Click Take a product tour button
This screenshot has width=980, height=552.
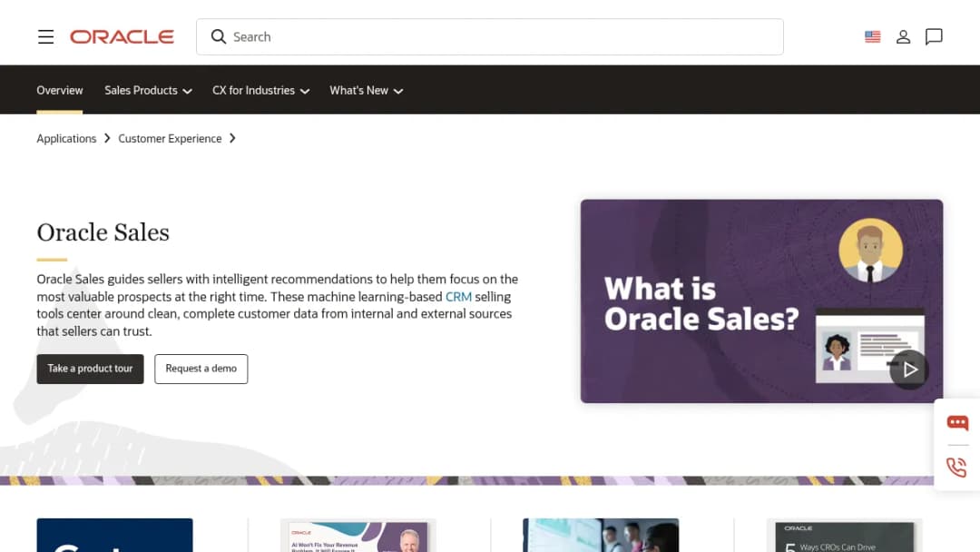pyautogui.click(x=90, y=369)
